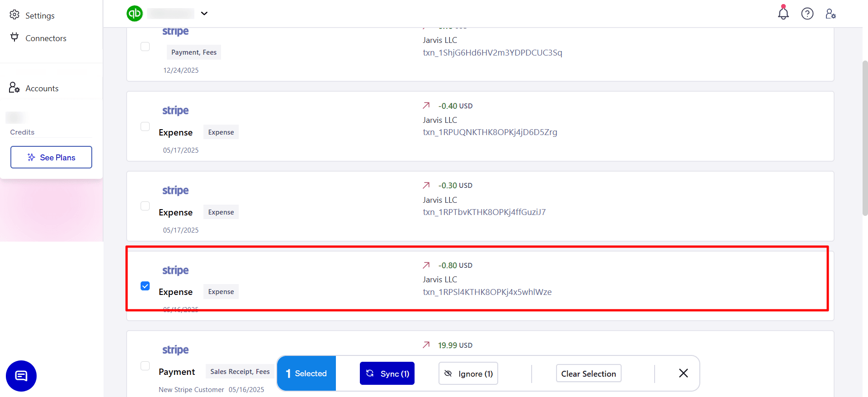Click Stripe logo on the 19.99 USD card
Viewport: 868px width, 397px height.
(175, 350)
